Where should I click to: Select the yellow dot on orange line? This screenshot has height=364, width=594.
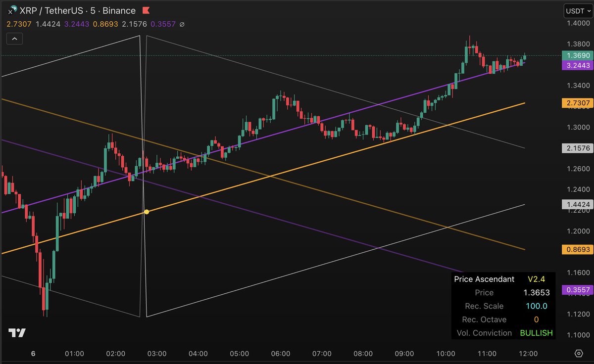pos(147,212)
